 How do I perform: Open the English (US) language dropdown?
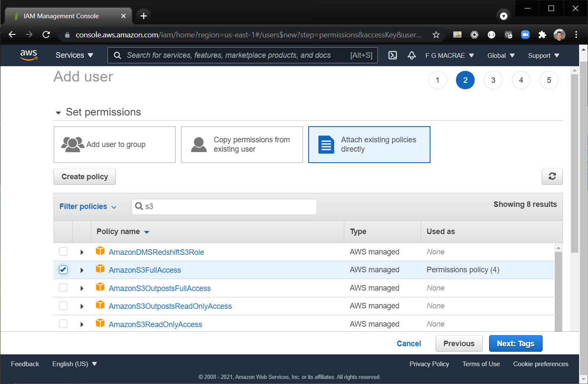point(75,364)
